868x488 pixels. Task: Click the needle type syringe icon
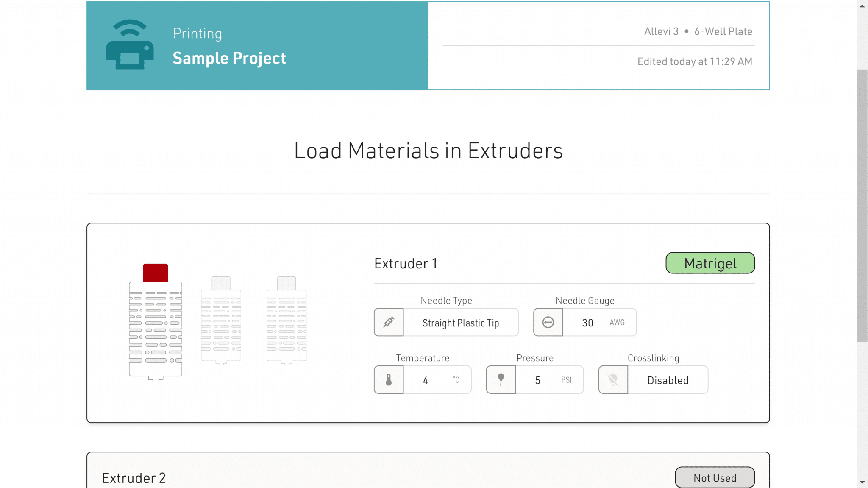pos(389,322)
